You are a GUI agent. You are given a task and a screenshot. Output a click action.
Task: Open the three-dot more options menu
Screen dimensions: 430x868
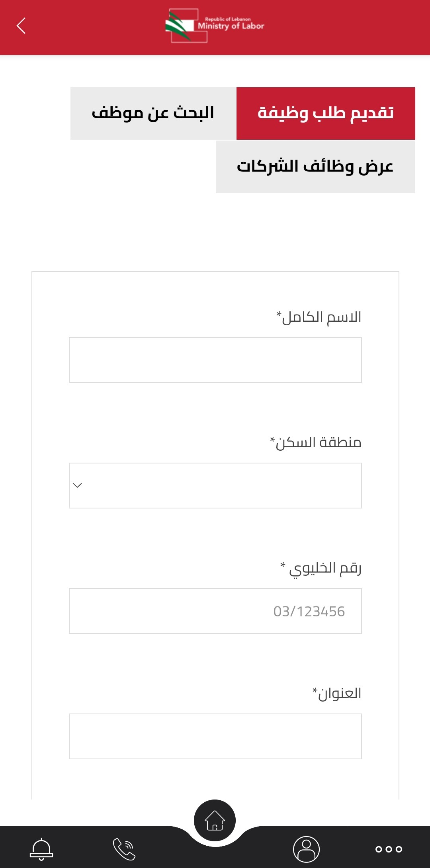(x=389, y=849)
